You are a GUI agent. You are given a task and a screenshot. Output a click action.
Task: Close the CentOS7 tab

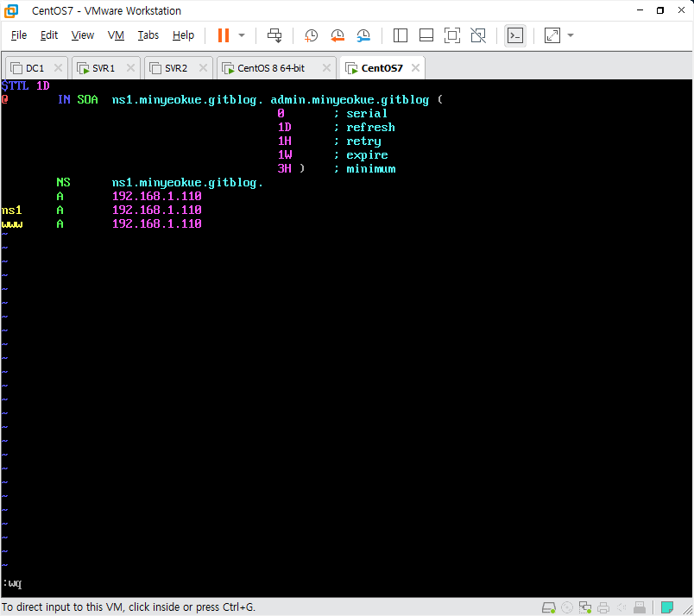(415, 67)
